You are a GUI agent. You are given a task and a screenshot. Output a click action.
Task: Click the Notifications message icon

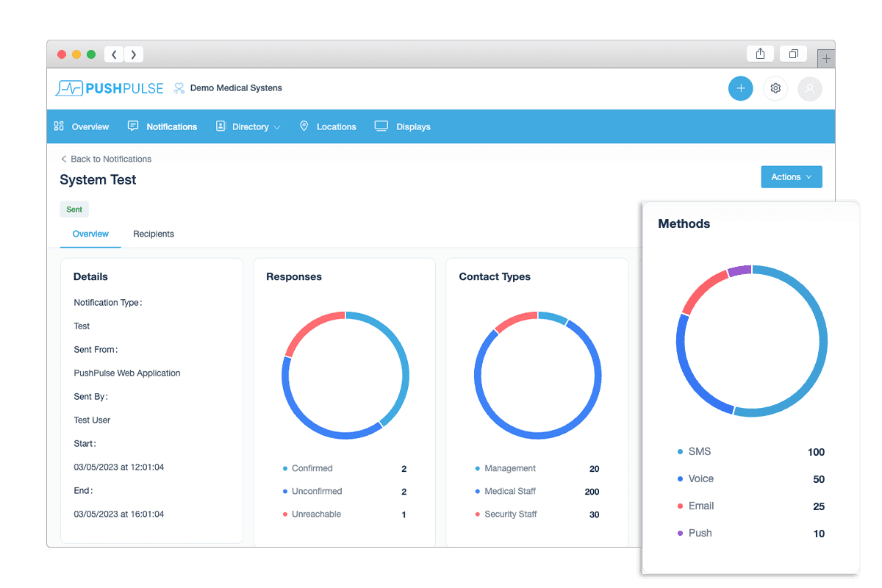point(133,126)
